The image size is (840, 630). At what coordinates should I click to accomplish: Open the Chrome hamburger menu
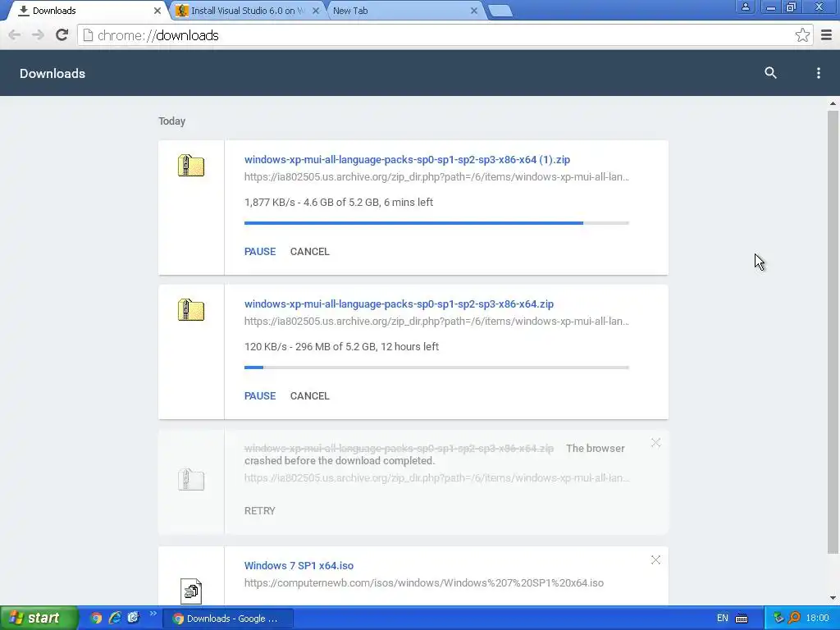tap(826, 35)
